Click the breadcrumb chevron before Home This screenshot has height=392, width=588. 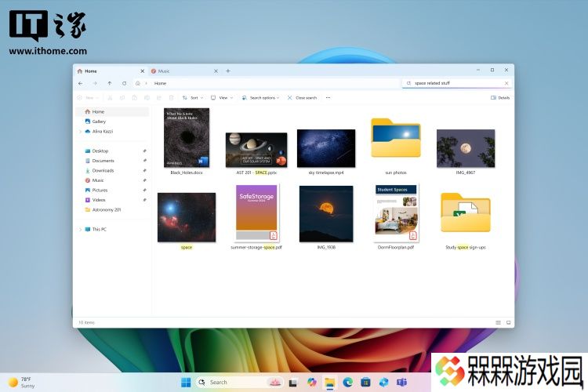(x=147, y=83)
